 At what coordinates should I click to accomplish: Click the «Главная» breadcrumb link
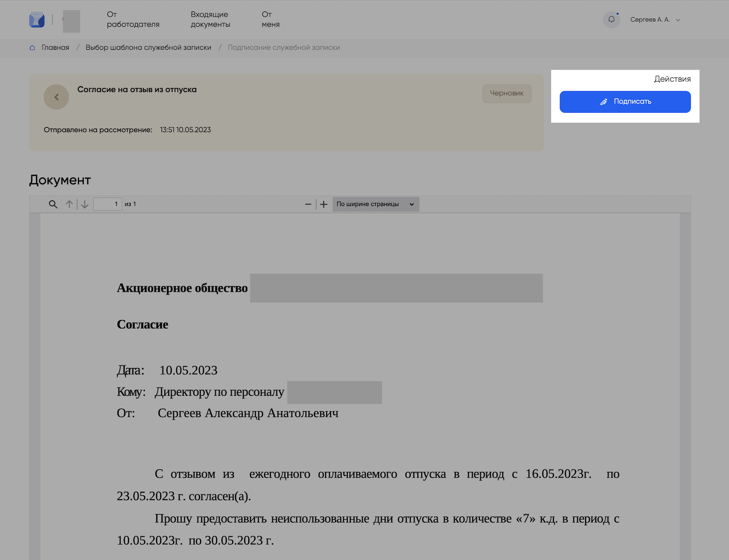pyautogui.click(x=55, y=48)
